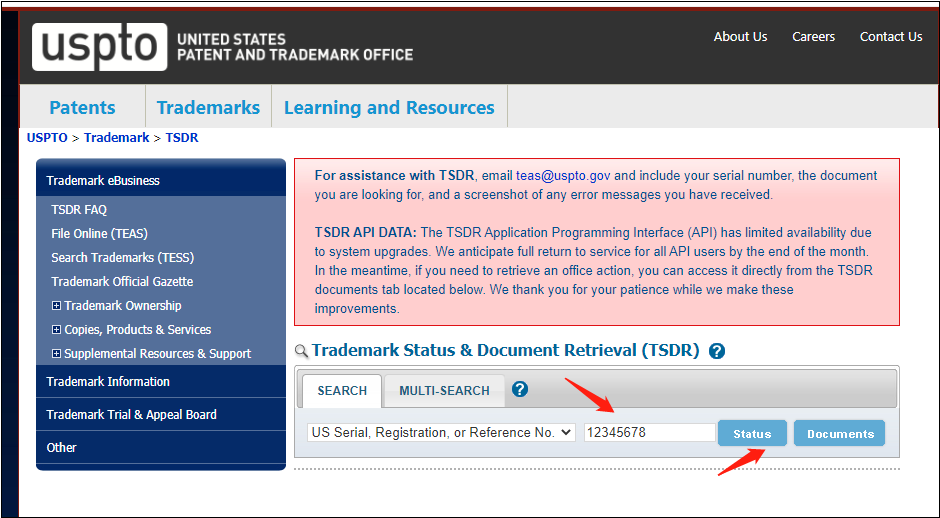
Task: Switch to the MULTI-SEARCH tab
Action: click(444, 391)
